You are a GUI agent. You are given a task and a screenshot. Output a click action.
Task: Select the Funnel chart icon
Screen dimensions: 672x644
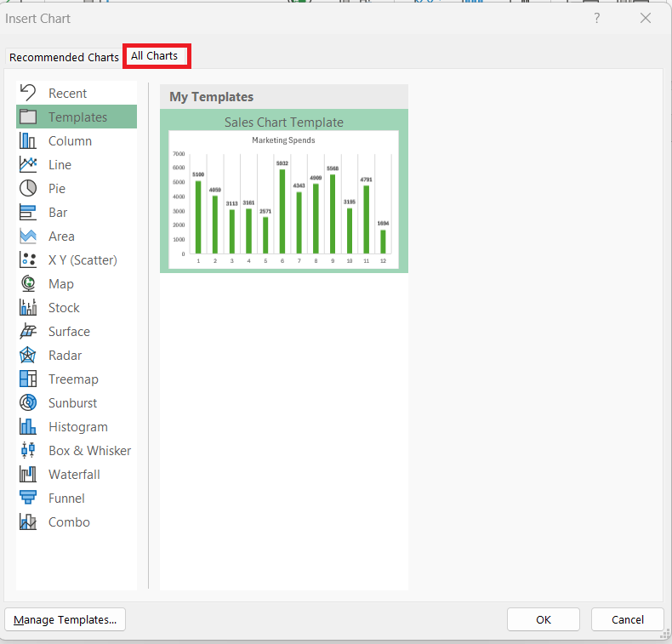click(x=28, y=498)
